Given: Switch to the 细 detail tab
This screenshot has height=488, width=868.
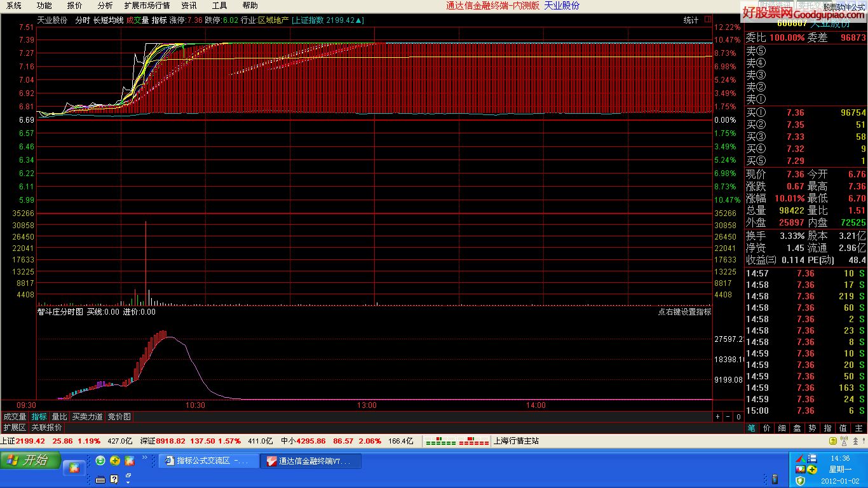Looking at the screenshot, I should click(782, 428).
